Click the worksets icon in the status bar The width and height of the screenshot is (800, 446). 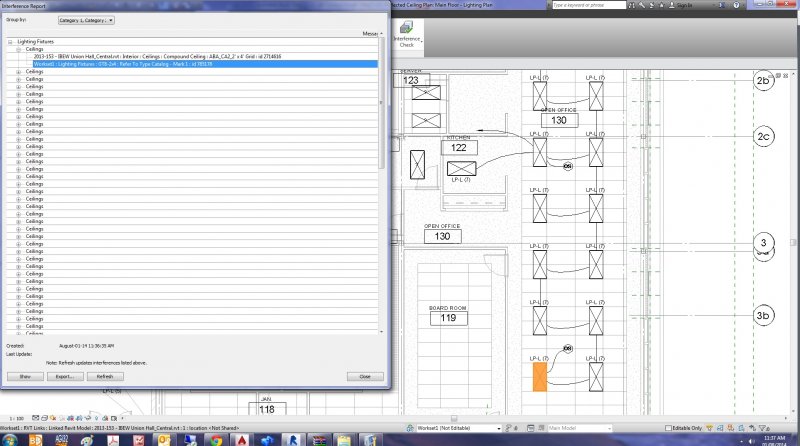click(x=410, y=428)
